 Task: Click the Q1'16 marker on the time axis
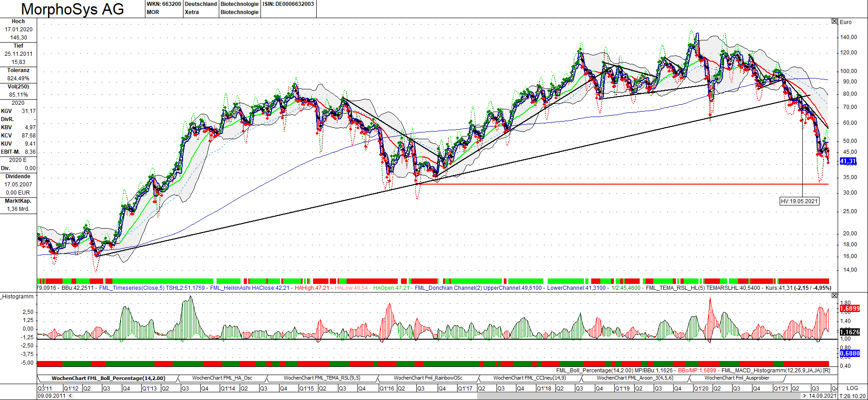click(386, 389)
